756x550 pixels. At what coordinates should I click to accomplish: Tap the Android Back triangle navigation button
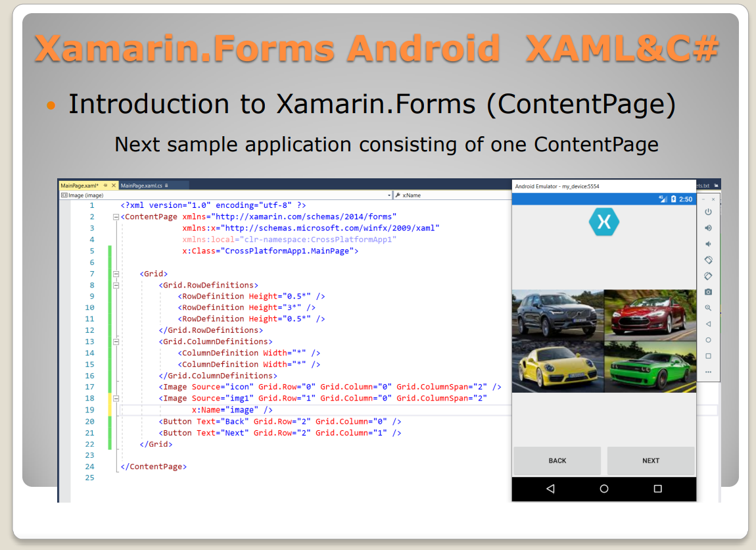click(x=551, y=489)
